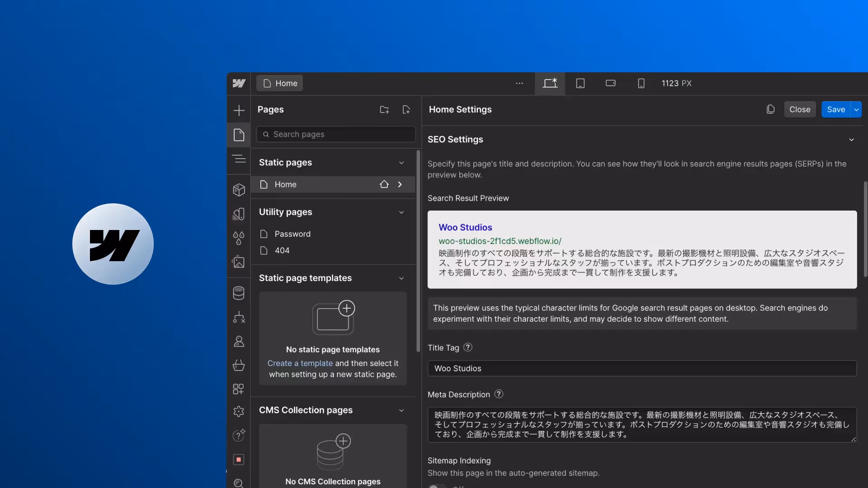Click the Search pages field

pyautogui.click(x=336, y=135)
